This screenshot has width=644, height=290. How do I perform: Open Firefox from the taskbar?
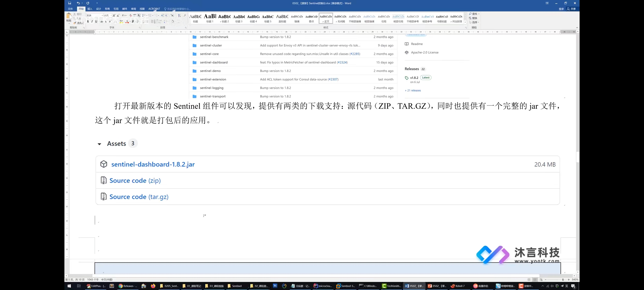coord(153,286)
